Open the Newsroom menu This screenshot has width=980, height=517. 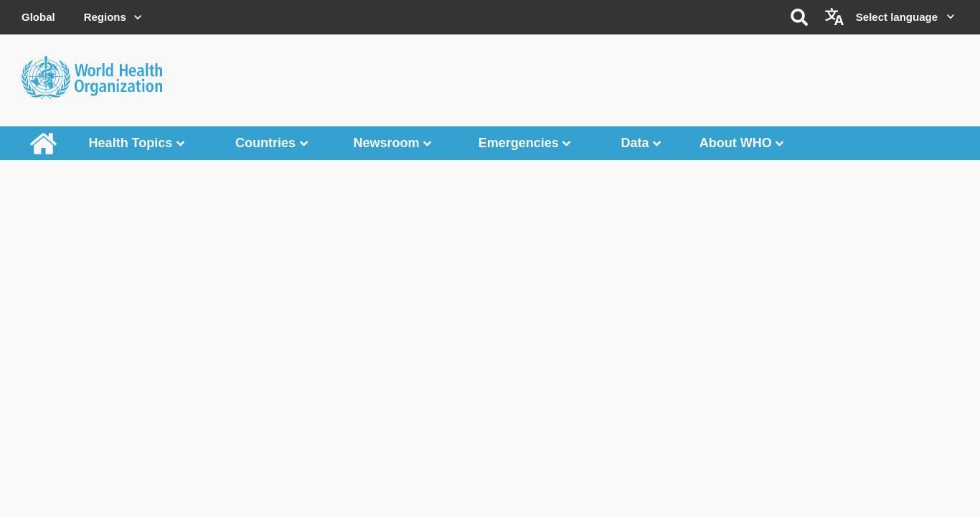click(x=386, y=143)
